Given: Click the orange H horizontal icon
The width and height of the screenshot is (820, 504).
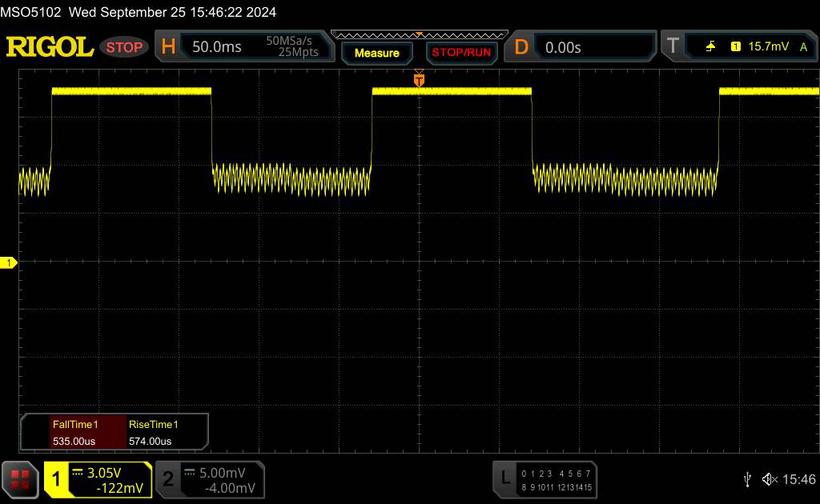Looking at the screenshot, I should (168, 47).
